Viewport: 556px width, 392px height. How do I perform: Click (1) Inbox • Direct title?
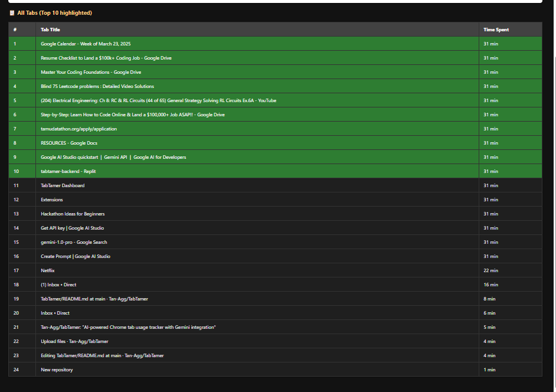coord(58,285)
